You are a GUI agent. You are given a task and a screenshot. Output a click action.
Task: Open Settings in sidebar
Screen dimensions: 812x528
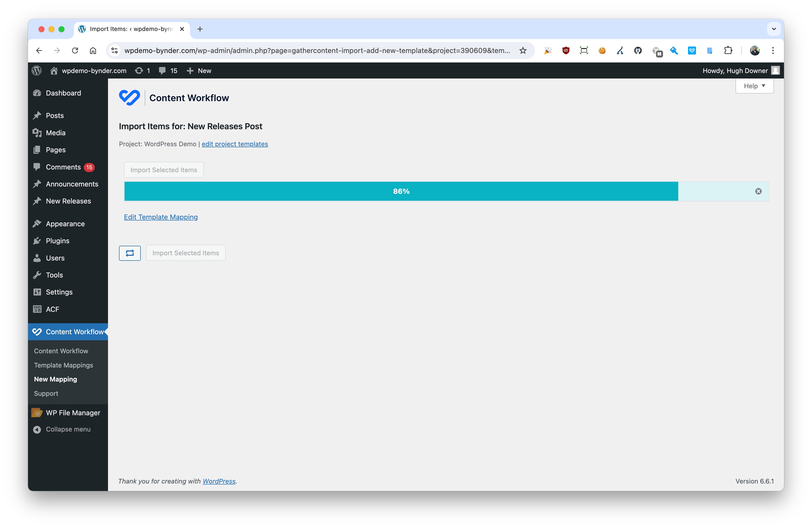68,292
